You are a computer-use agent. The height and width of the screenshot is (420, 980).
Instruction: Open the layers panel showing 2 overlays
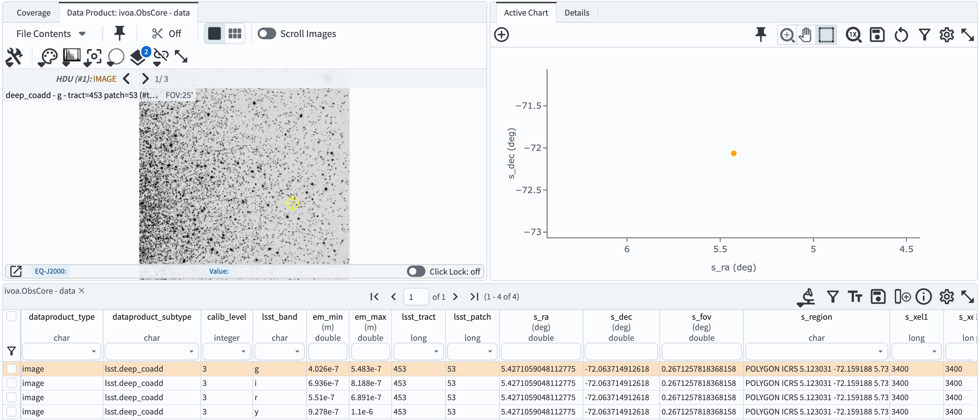138,58
